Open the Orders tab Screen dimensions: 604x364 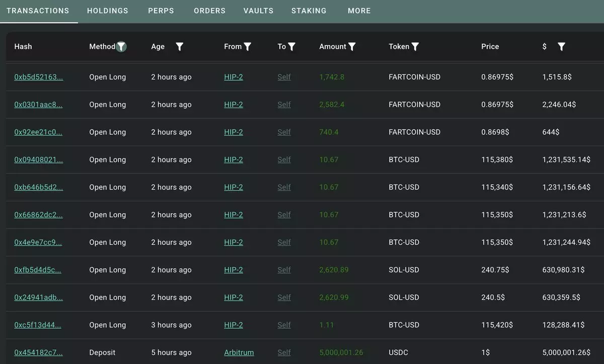click(x=210, y=11)
